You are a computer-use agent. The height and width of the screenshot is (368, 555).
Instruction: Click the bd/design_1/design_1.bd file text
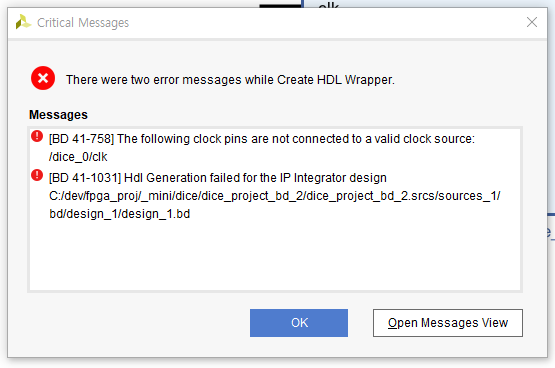click(x=120, y=214)
